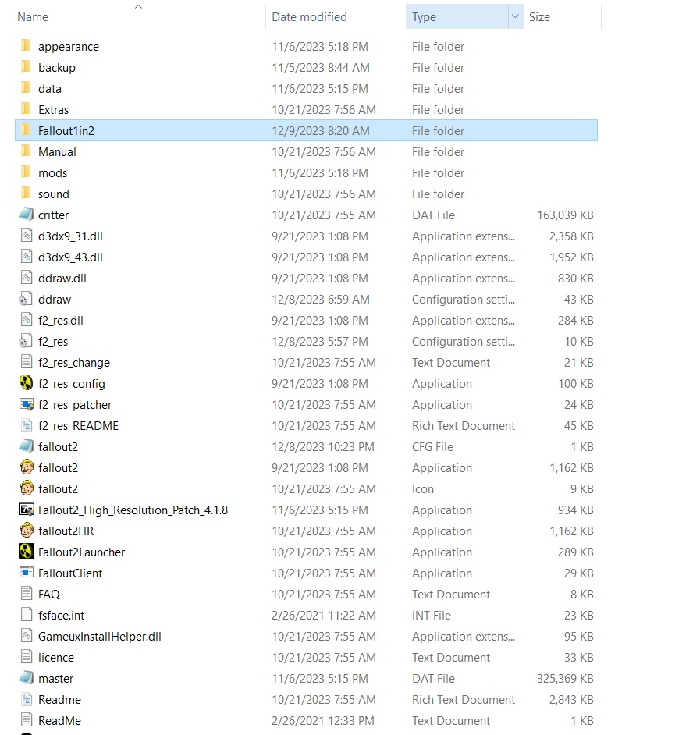
Task: Select the Fallout2Launcher radiation icon
Action: (x=27, y=552)
